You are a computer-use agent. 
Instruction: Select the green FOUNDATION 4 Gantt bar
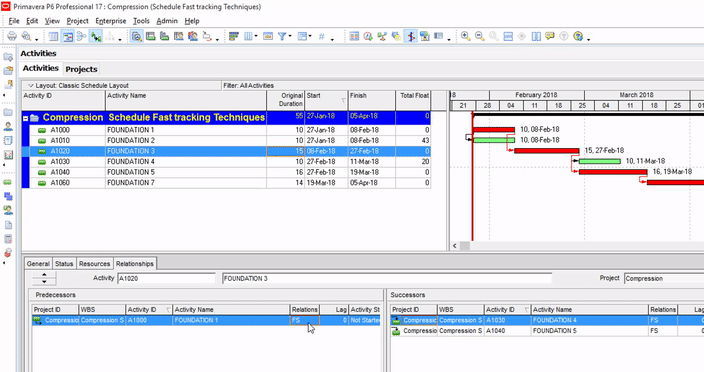[x=599, y=161]
